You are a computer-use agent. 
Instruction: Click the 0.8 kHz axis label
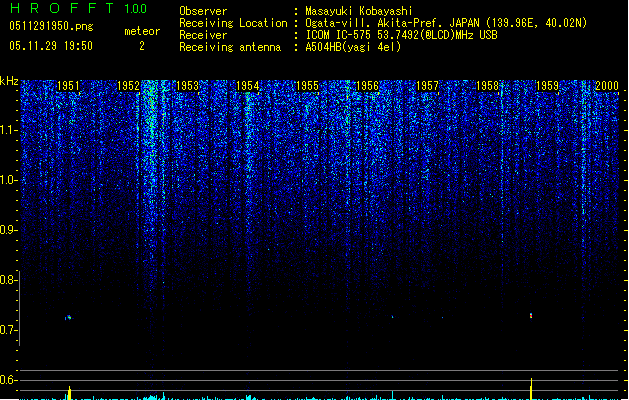click(9, 280)
